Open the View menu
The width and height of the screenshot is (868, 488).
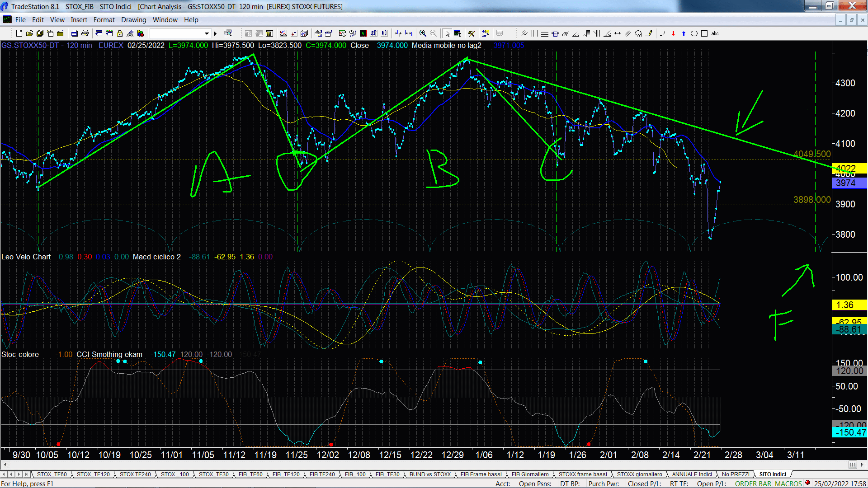(57, 20)
